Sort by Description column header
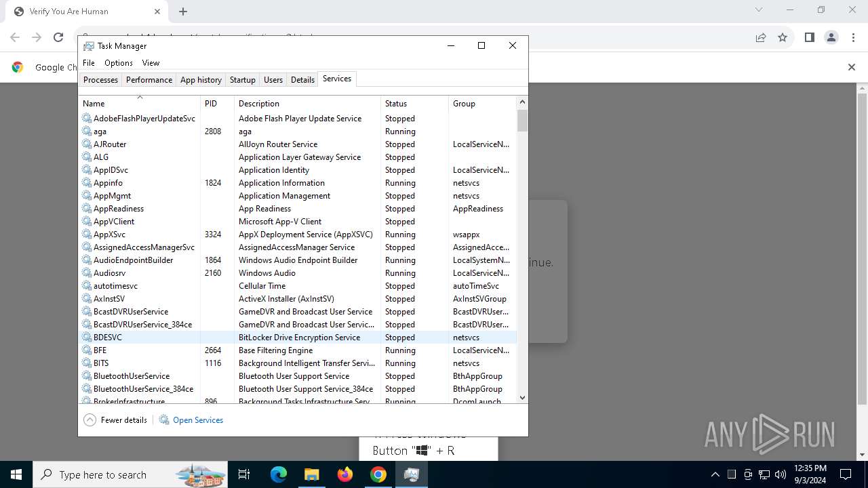Viewport: 868px width, 488px height. pyautogui.click(x=307, y=103)
